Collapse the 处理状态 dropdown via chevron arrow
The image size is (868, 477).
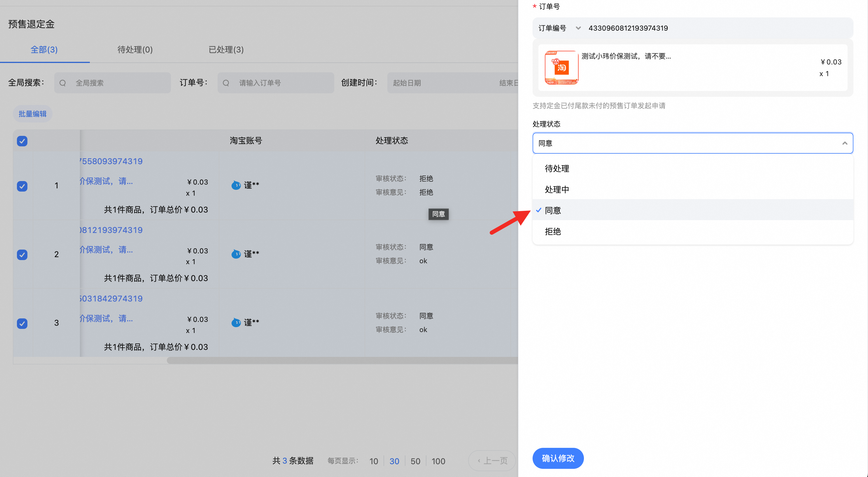(844, 143)
